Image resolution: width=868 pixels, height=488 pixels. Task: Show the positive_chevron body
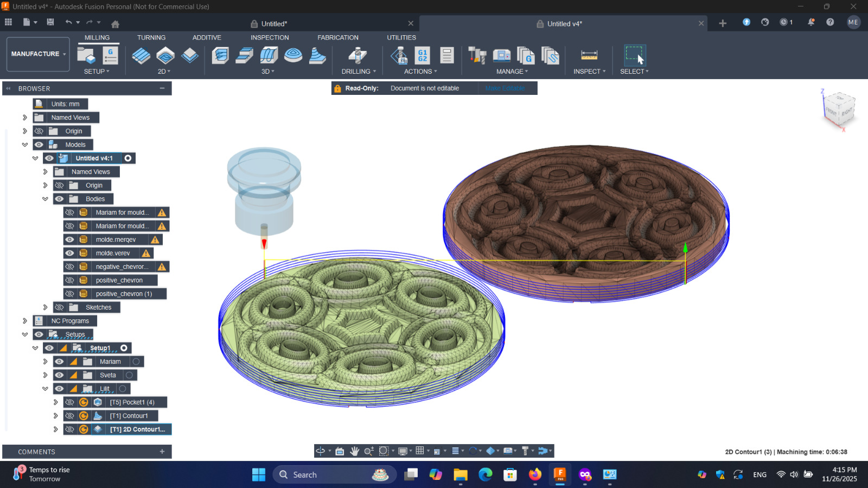[69, 280]
